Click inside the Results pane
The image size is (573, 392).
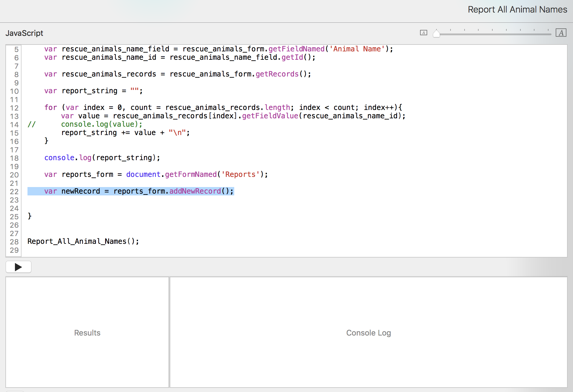pos(87,332)
